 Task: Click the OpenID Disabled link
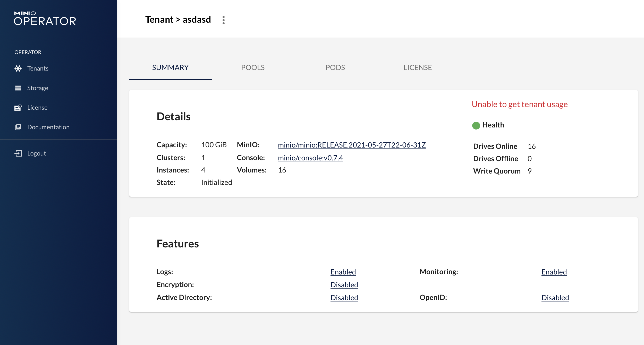(555, 298)
